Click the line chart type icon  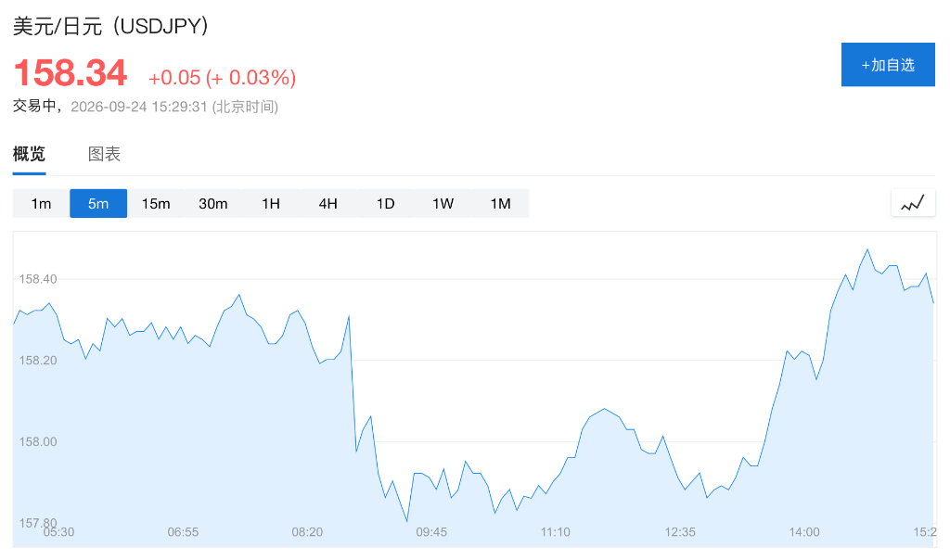913,203
